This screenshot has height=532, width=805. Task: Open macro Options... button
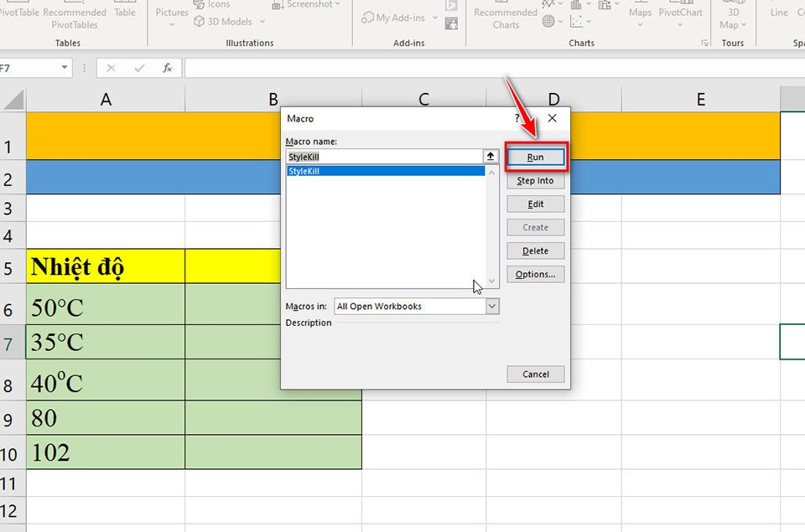pyautogui.click(x=536, y=275)
